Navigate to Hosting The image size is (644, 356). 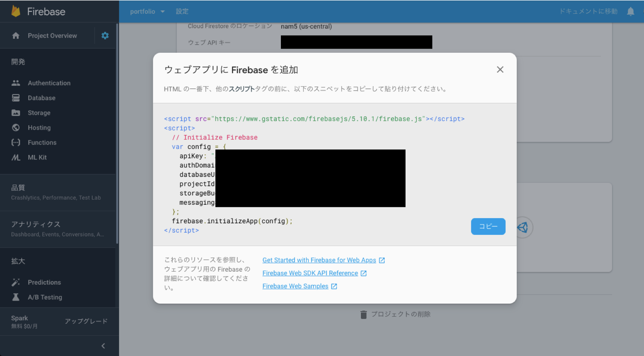click(39, 127)
